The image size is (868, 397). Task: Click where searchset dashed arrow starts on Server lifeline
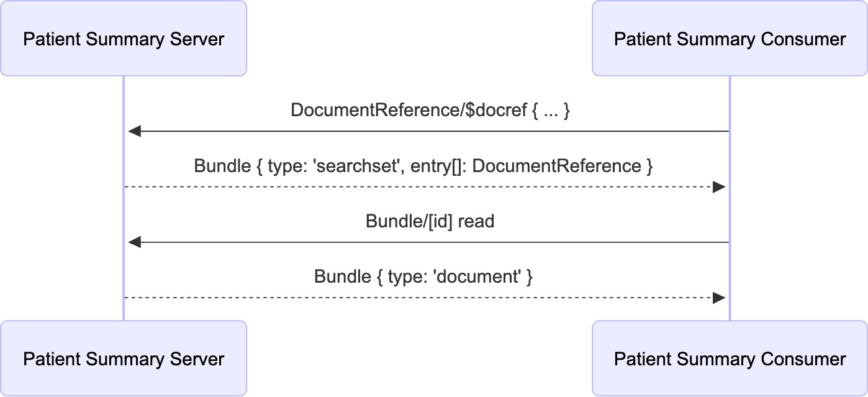[x=124, y=187]
